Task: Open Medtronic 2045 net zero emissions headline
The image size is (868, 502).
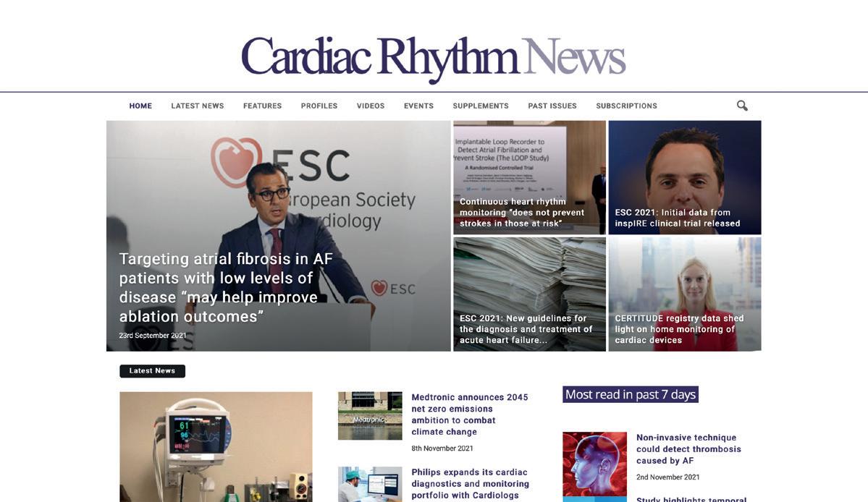Action: pos(469,414)
